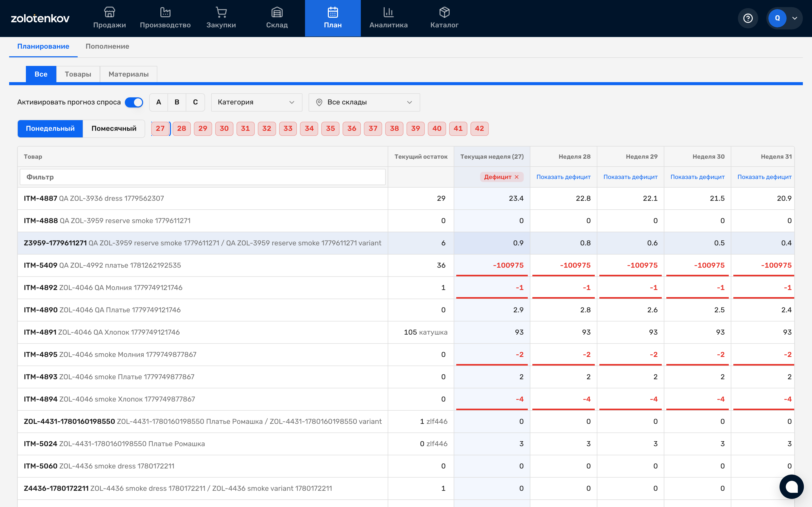Switch to the Помесячный view
Screen dimensions: 812x507
(x=114, y=129)
